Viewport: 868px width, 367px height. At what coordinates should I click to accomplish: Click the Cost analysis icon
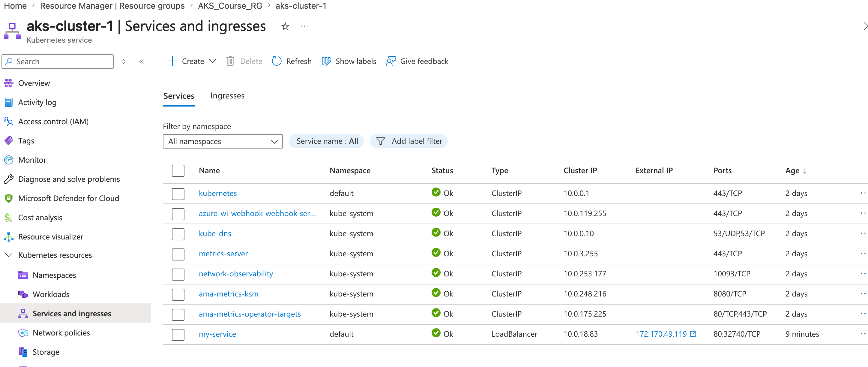coord(9,217)
